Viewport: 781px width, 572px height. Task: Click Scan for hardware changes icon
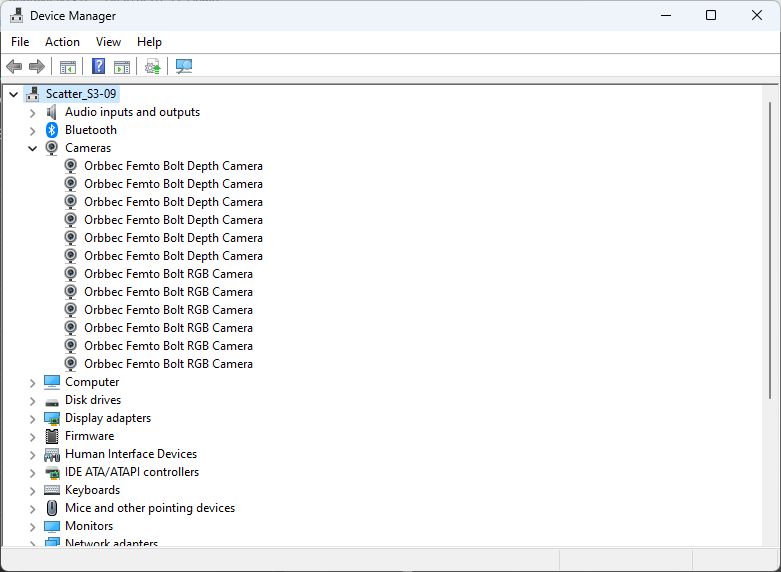(x=183, y=67)
